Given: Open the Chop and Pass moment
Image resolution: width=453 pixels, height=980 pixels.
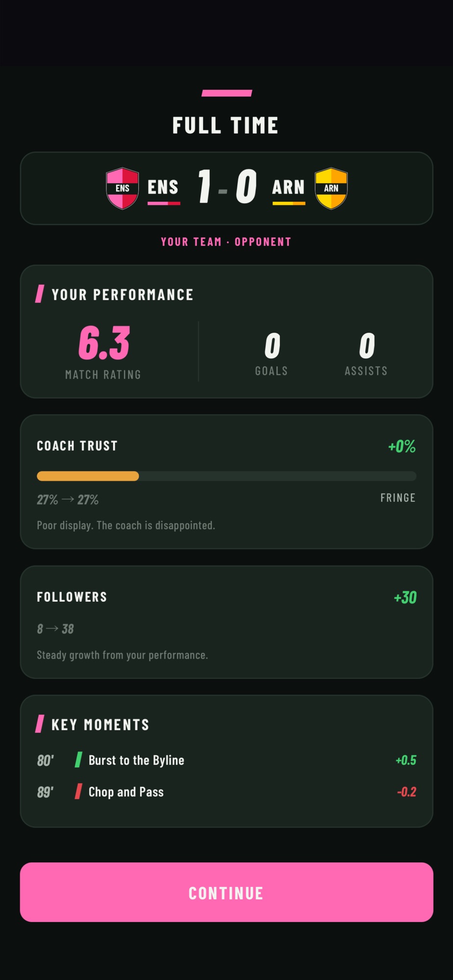Looking at the screenshot, I should click(x=226, y=791).
